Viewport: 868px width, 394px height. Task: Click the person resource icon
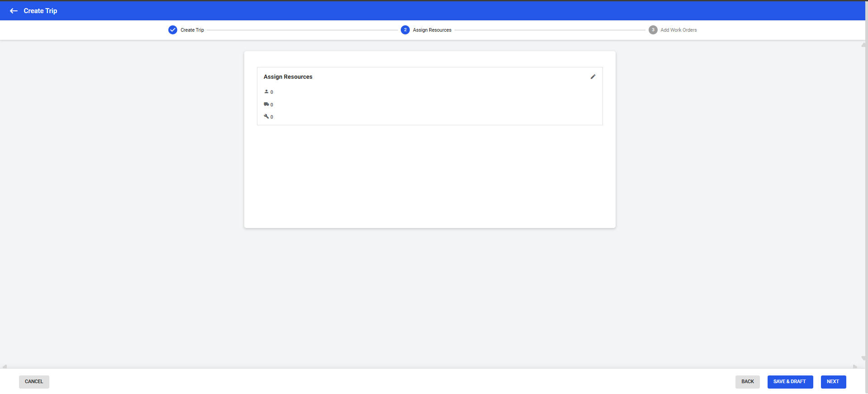(x=266, y=92)
